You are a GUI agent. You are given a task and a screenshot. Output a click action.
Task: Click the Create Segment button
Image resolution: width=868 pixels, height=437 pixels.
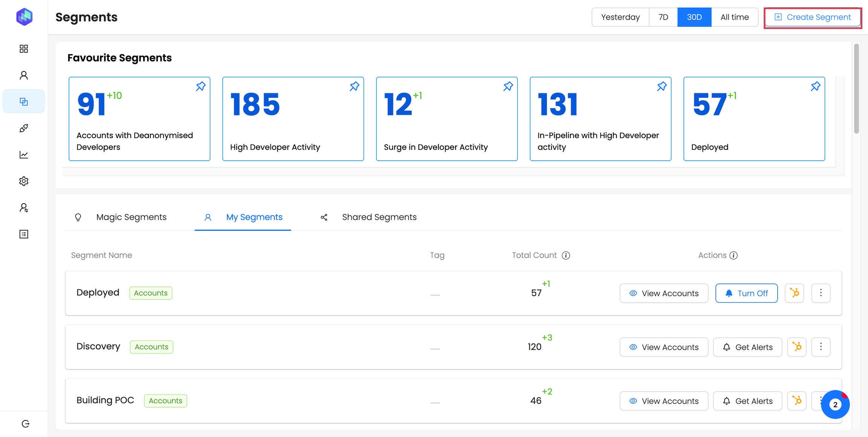pos(813,17)
